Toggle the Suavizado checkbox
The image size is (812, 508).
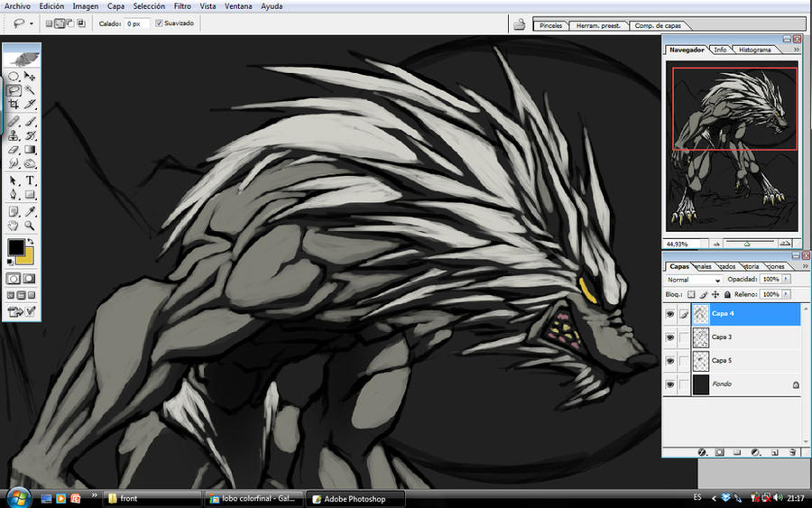click(159, 23)
